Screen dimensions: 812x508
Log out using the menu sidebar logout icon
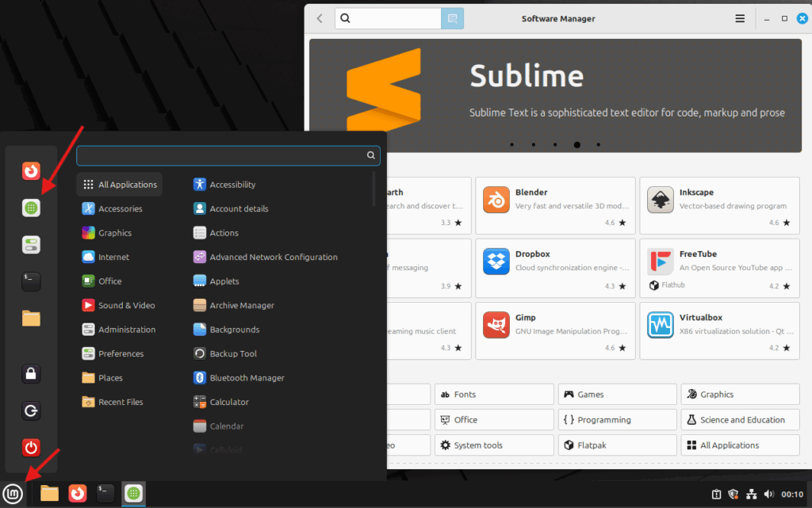31,411
